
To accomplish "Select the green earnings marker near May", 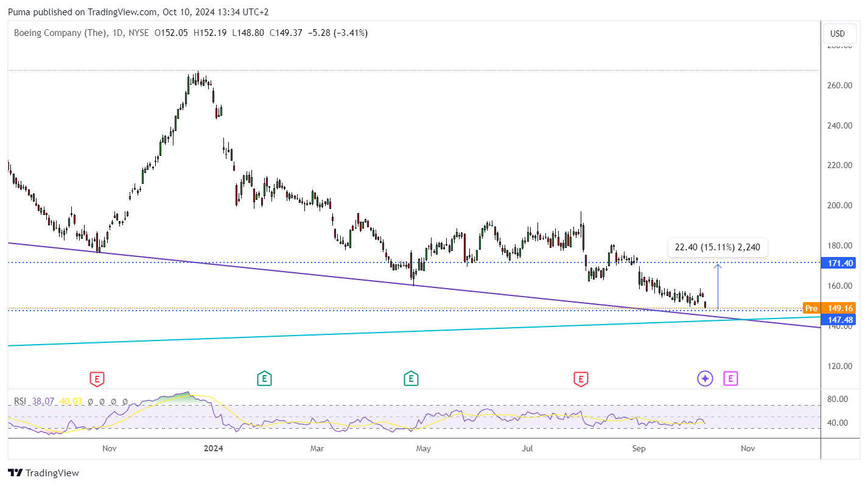I will tap(411, 379).
